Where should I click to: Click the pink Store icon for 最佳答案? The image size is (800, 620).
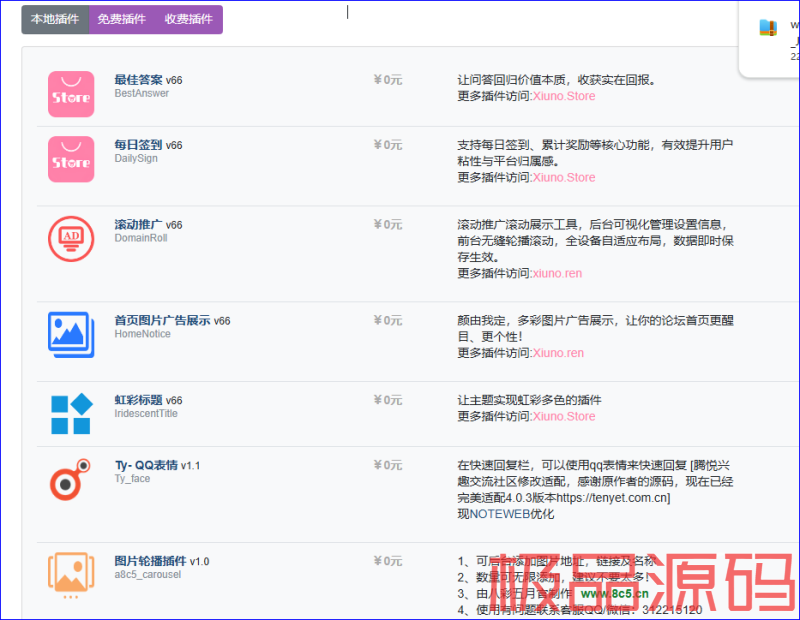coord(71,94)
